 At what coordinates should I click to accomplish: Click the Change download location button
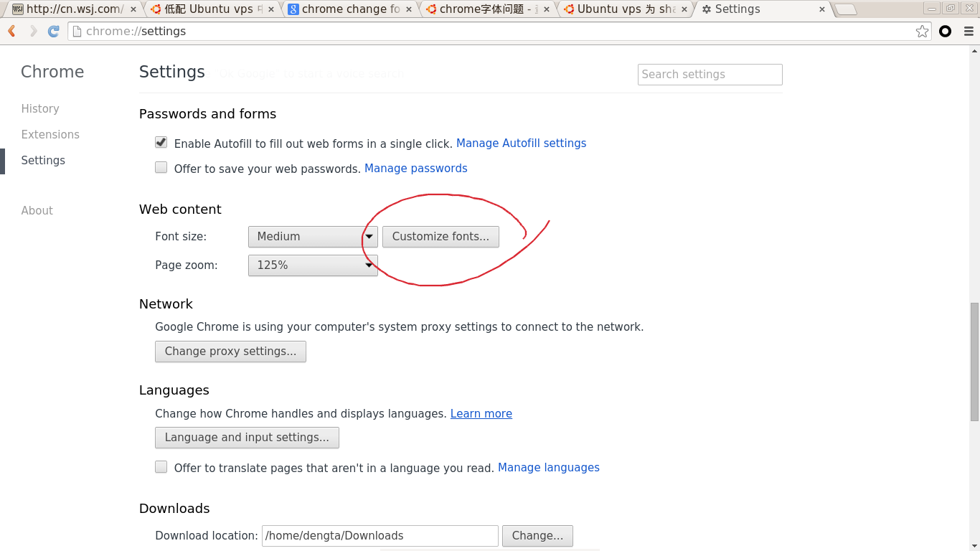click(537, 535)
